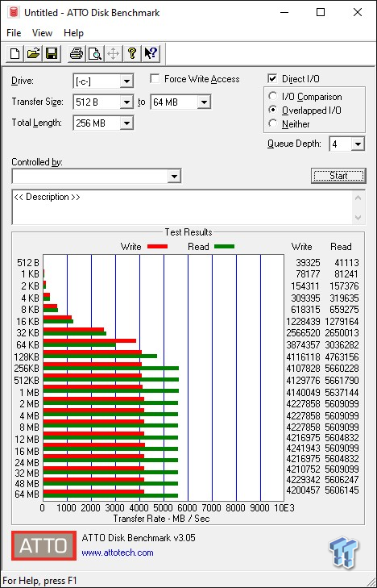This screenshot has width=377, height=588.
Task: Start the benchmark test
Action: coord(338,176)
